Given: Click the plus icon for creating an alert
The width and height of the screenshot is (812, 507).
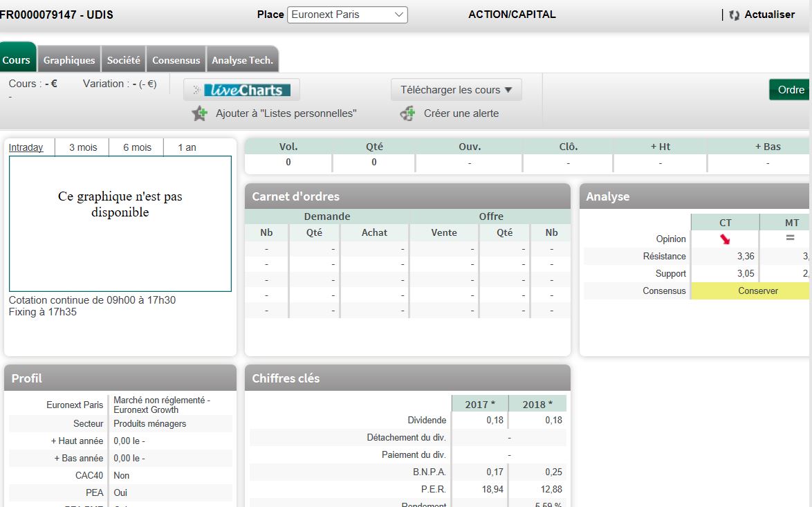Looking at the screenshot, I should click(407, 113).
